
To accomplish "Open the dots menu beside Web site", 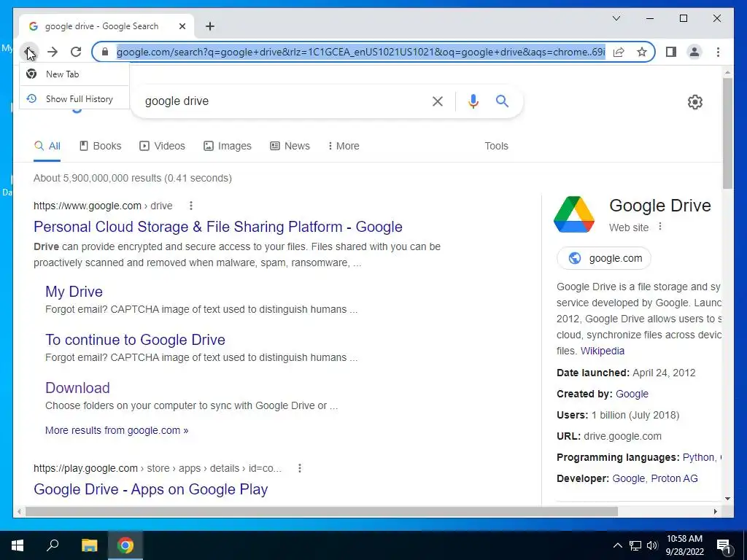I will [x=660, y=227].
